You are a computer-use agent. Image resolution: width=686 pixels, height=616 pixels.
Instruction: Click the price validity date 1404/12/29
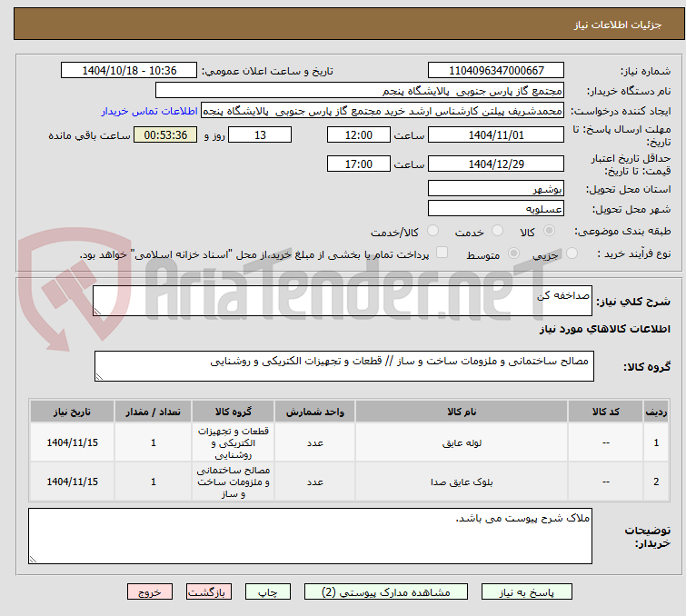click(496, 164)
